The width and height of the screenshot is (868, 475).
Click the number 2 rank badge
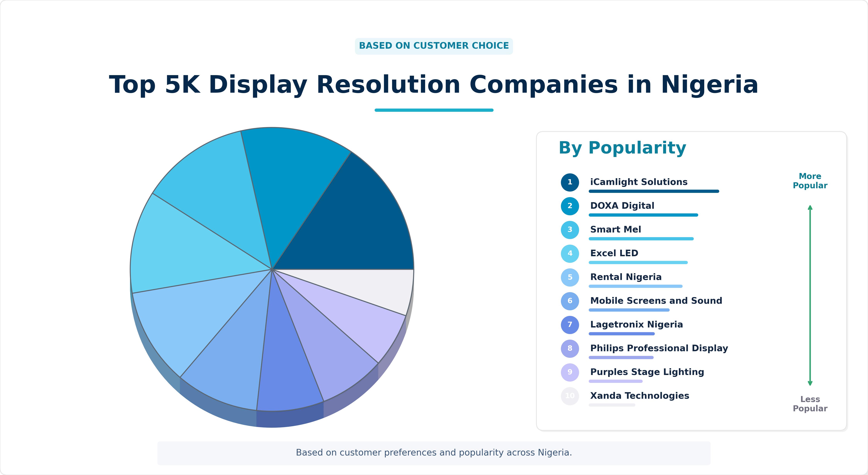(570, 206)
